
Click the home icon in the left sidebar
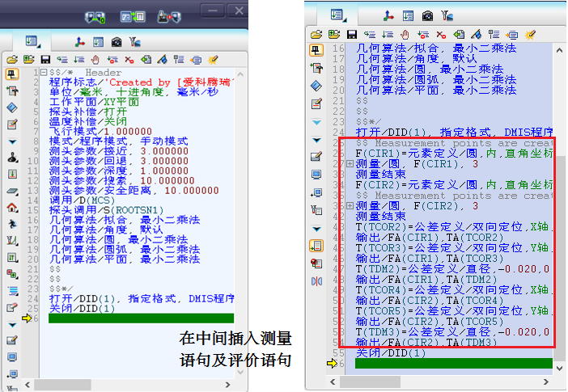tap(12, 207)
